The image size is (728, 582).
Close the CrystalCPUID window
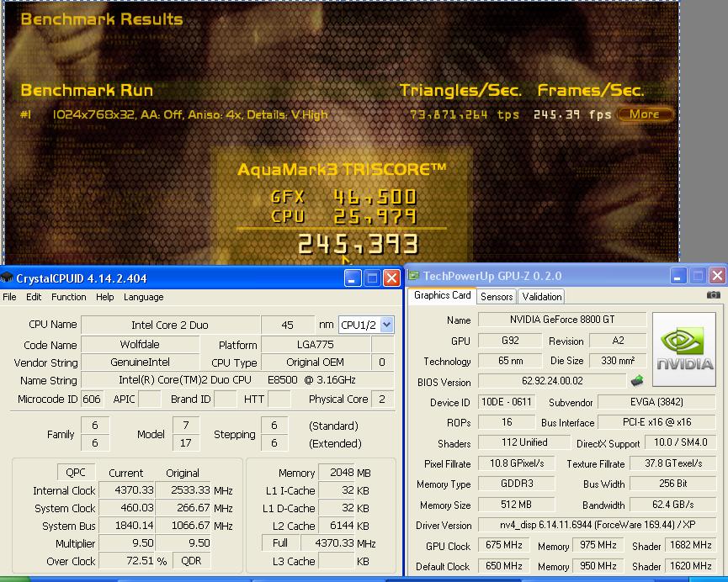391,278
